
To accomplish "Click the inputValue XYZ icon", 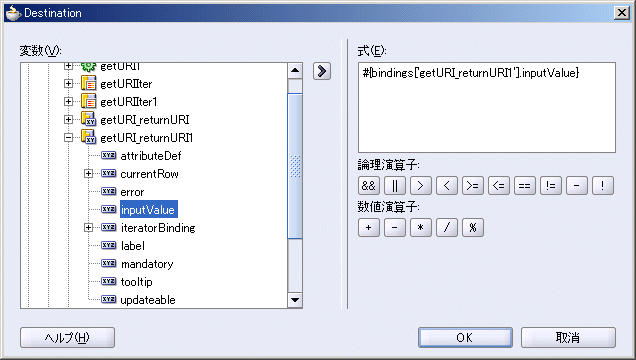I will pos(108,210).
